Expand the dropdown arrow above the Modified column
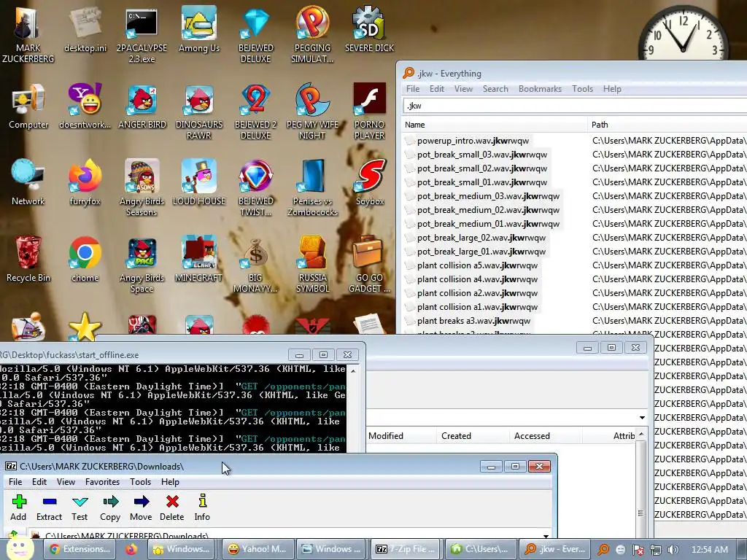The height and width of the screenshot is (560, 747). pyautogui.click(x=642, y=418)
